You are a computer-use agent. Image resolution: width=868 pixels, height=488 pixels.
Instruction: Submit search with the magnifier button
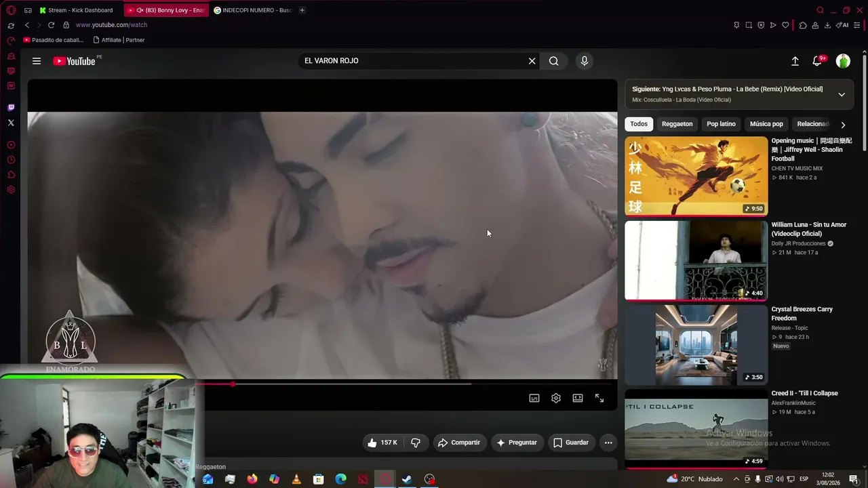[x=554, y=61]
